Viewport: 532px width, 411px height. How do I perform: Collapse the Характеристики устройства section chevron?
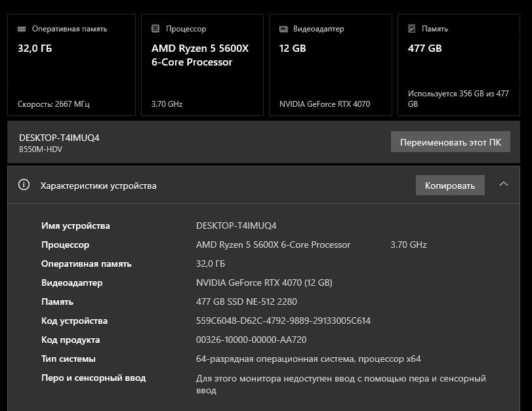click(x=504, y=184)
